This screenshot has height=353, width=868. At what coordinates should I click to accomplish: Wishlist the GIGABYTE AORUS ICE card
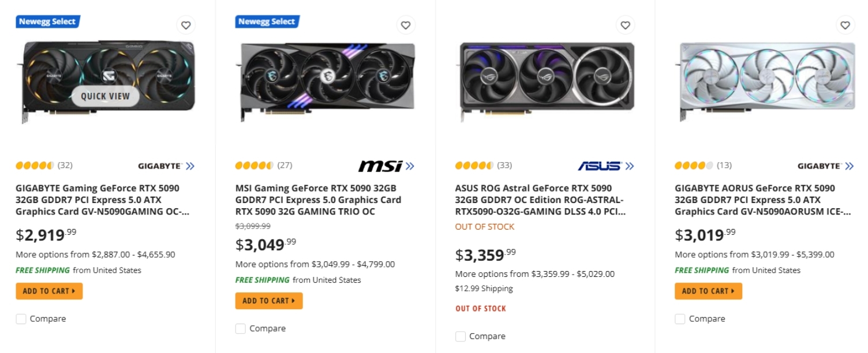point(845,25)
